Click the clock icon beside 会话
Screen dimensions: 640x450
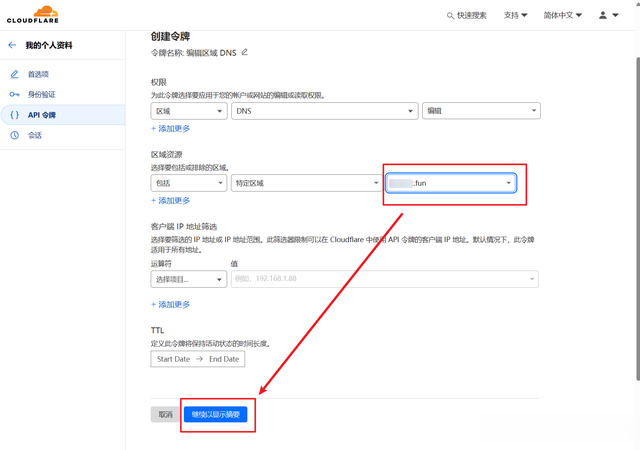click(x=14, y=135)
